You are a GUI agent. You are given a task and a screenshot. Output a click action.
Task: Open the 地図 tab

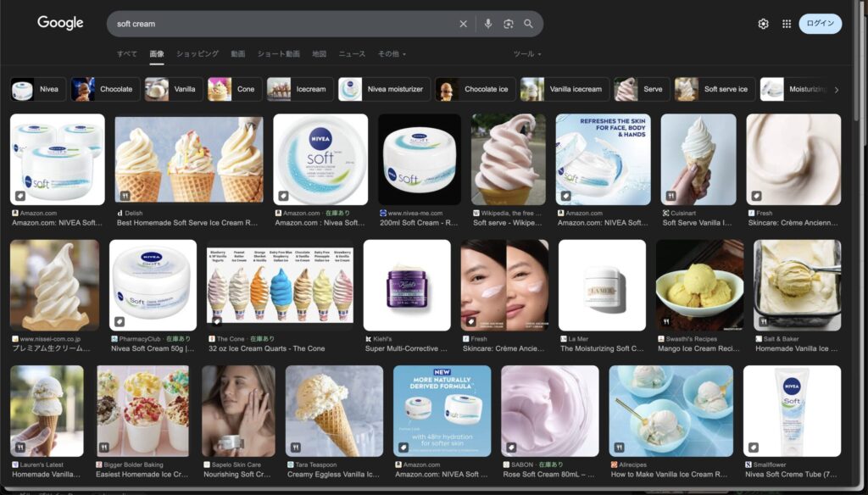coord(320,53)
